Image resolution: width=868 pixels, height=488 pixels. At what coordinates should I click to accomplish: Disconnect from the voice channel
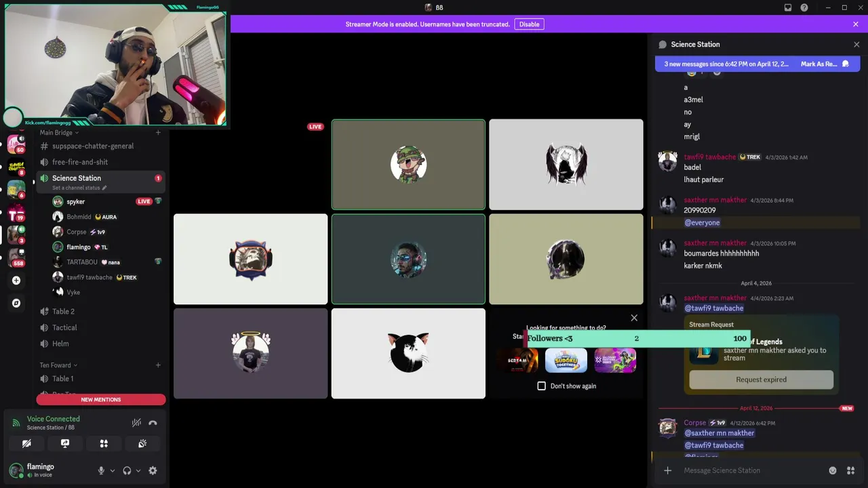(x=153, y=423)
